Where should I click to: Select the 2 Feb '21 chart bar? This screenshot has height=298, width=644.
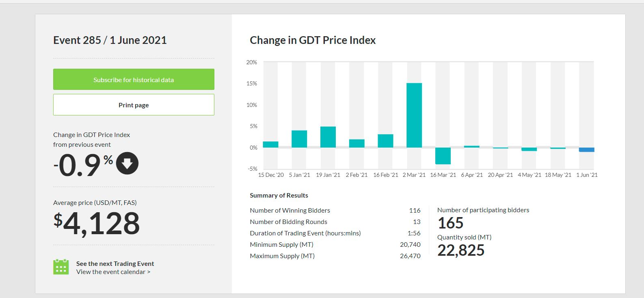(357, 144)
